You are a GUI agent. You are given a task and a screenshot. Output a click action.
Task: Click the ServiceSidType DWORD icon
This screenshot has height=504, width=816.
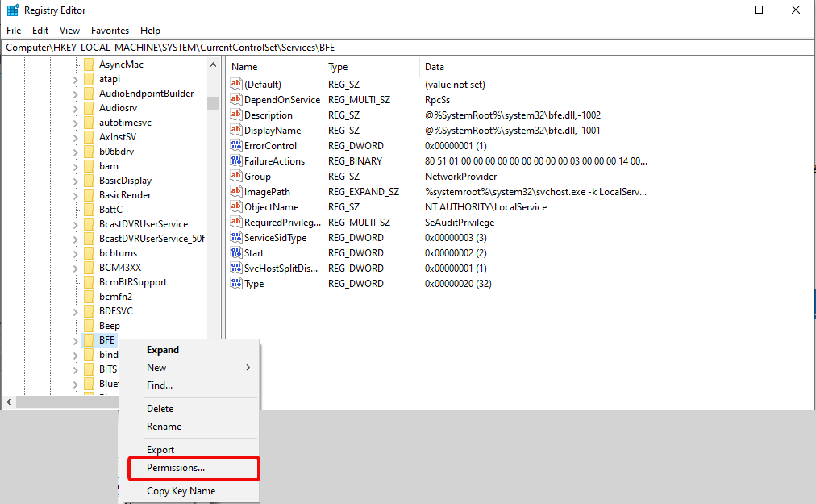(x=236, y=237)
